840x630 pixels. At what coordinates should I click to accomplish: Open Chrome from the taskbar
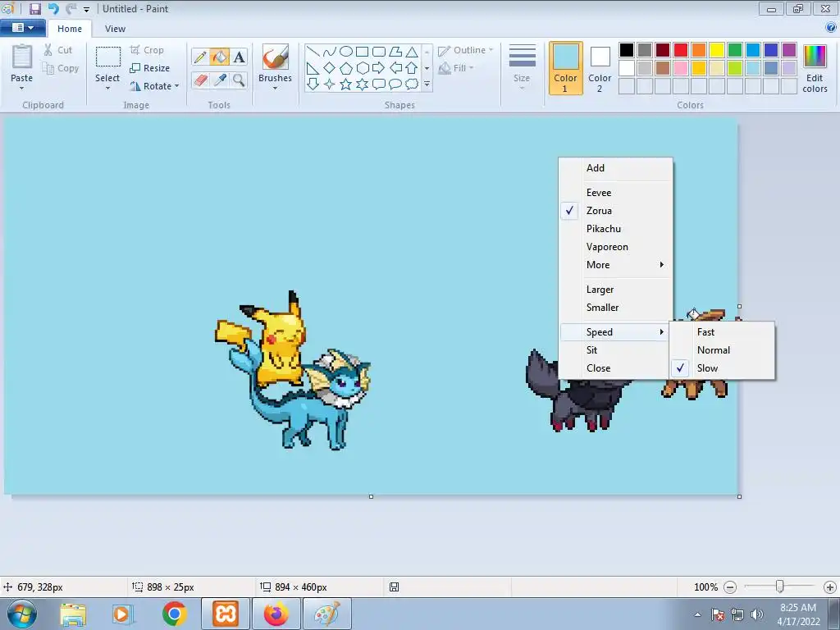point(174,614)
